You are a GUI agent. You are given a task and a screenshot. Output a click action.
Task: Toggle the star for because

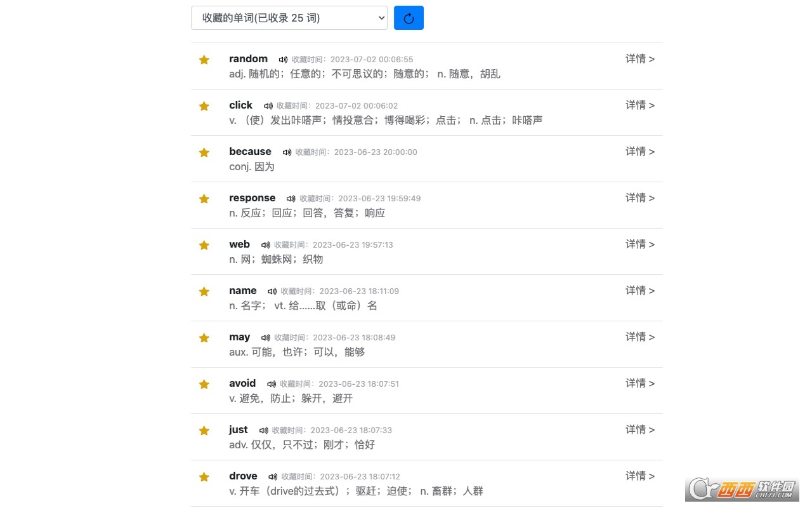(x=204, y=152)
